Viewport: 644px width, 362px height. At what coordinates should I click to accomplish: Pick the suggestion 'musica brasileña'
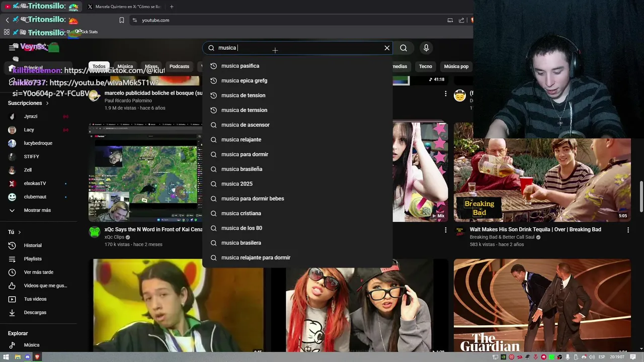click(297, 169)
